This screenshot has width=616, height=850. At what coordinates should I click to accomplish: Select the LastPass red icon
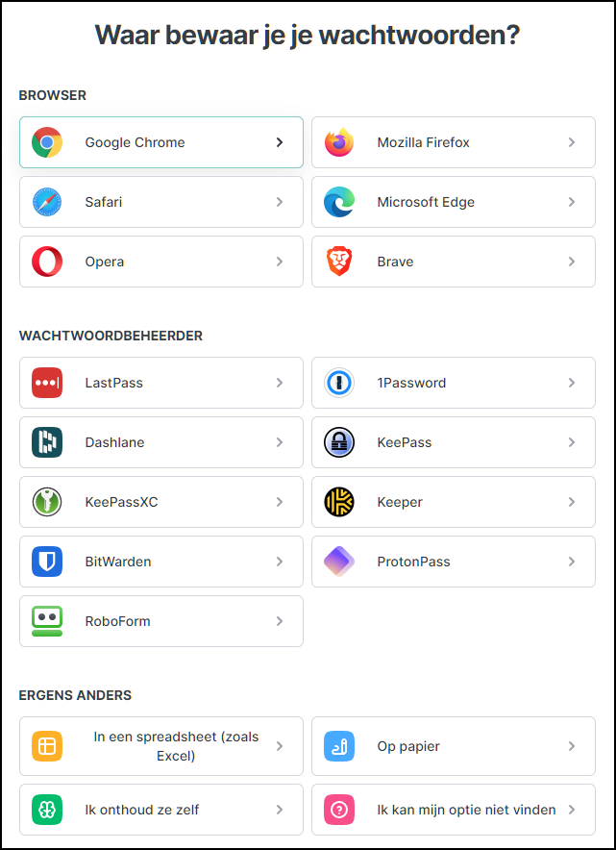[47, 383]
